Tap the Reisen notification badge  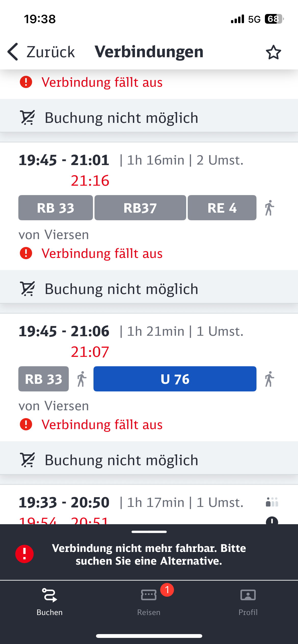pyautogui.click(x=167, y=590)
